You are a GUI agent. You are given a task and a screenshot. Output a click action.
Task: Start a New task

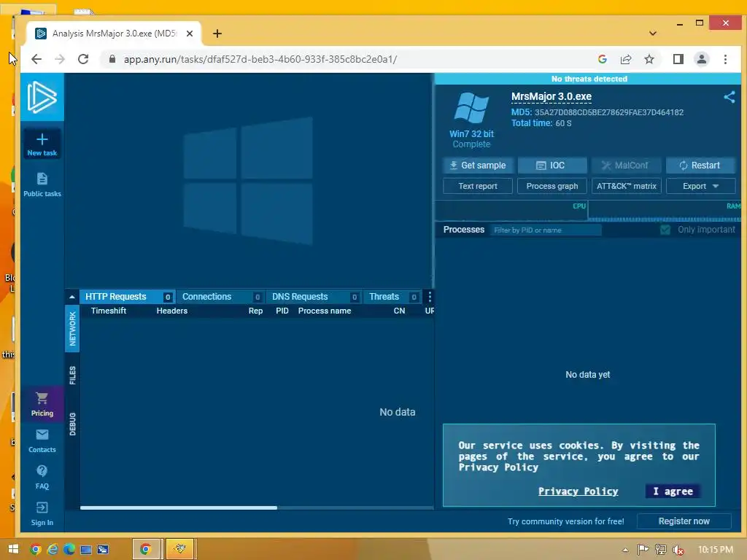click(x=42, y=144)
